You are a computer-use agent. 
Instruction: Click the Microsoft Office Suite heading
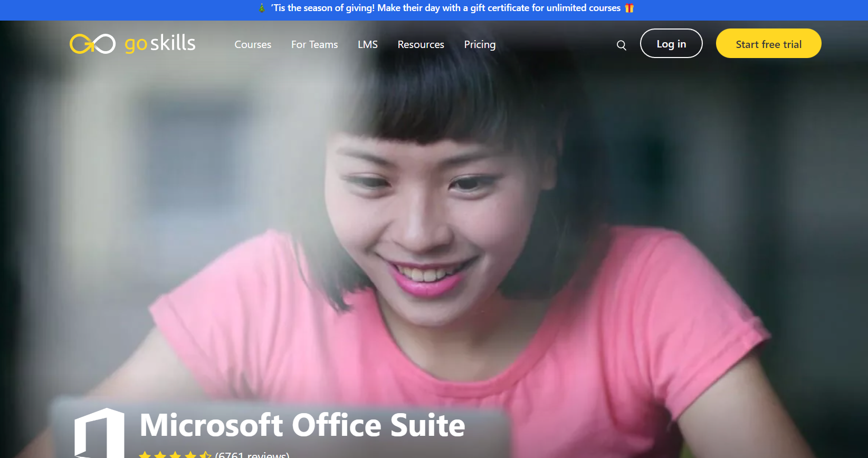(x=302, y=425)
